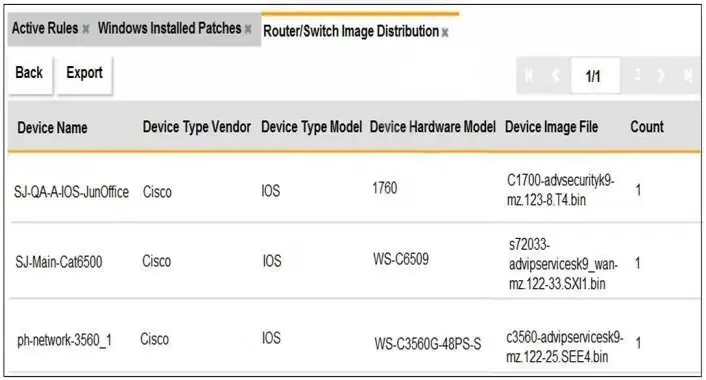Close the Windows Installed Patches tab

tap(248, 30)
